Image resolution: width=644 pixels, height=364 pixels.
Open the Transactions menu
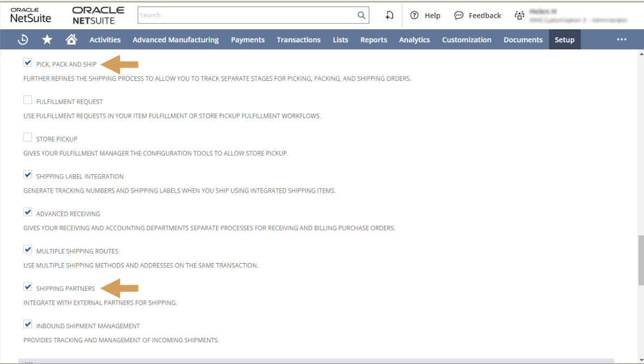click(299, 40)
